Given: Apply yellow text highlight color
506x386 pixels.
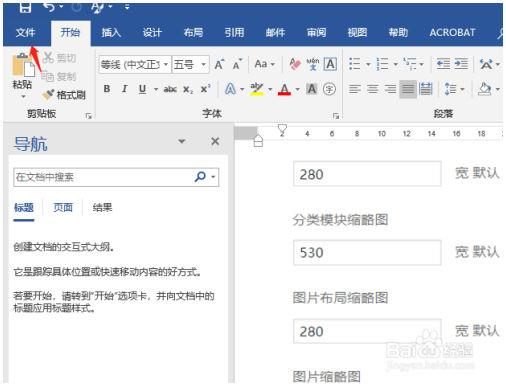Looking at the screenshot, I should click(257, 89).
